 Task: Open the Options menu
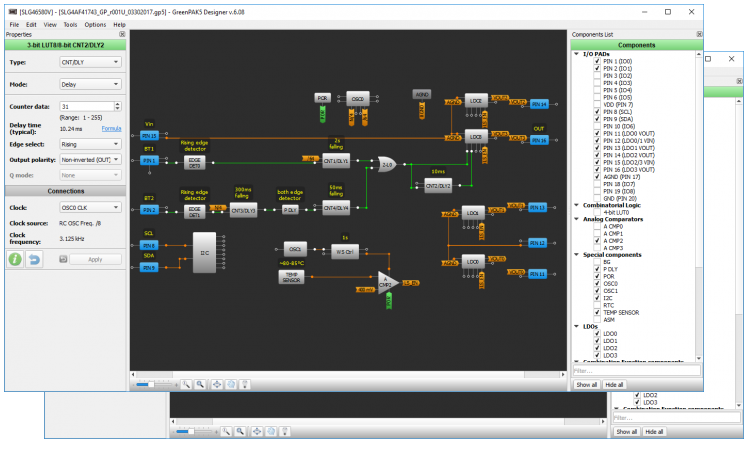tap(95, 24)
